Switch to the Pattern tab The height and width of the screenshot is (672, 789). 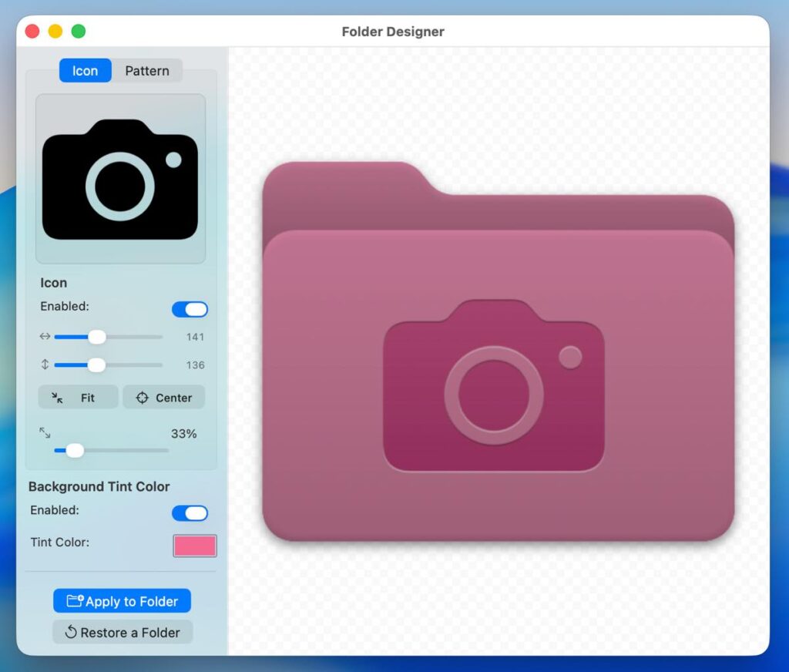tap(146, 71)
